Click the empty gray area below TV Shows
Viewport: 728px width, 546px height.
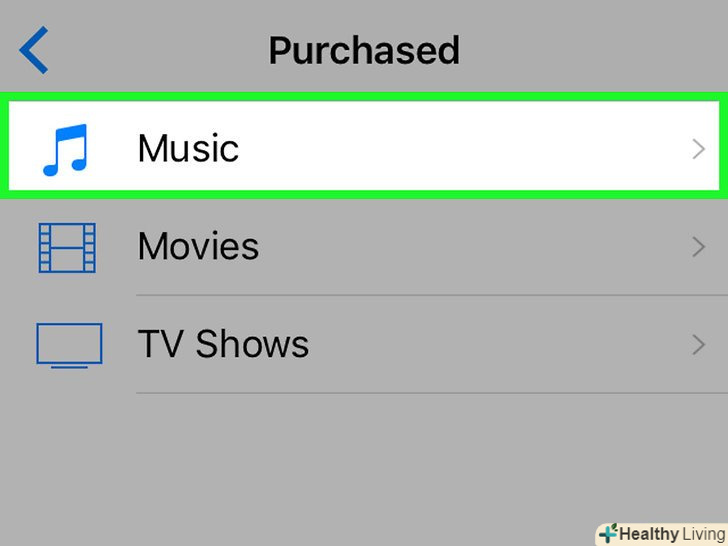point(364,460)
